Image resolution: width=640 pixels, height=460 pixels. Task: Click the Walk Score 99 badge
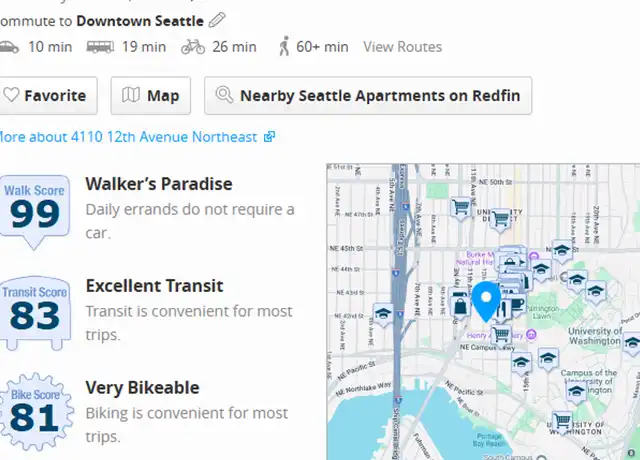[x=34, y=211]
